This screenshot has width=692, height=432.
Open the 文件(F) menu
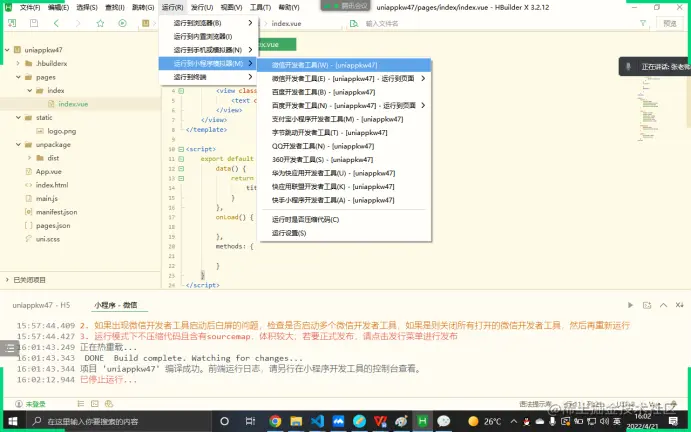(30, 8)
